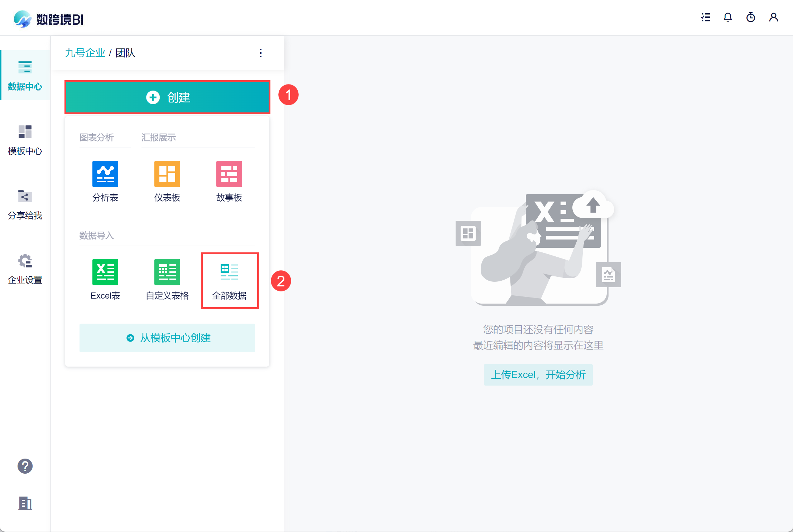
Task: Select the 仪表板 dashboard icon
Action: pyautogui.click(x=167, y=174)
